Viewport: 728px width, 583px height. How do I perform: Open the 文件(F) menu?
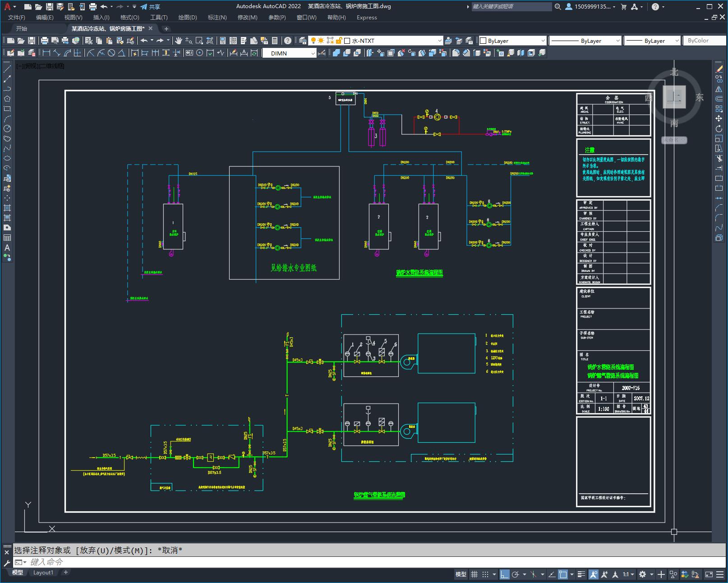(x=17, y=18)
